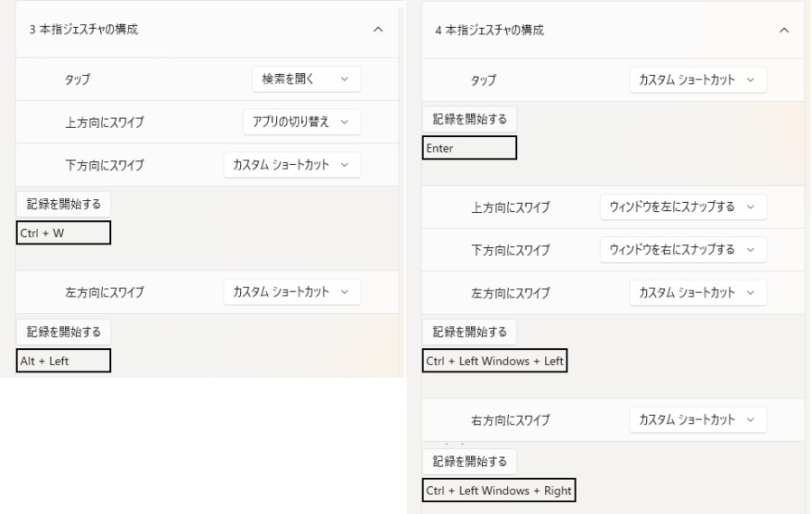The height and width of the screenshot is (514, 812).
Task: Collapse the 4本指ジェスチャの構成 section
Action: 783,31
